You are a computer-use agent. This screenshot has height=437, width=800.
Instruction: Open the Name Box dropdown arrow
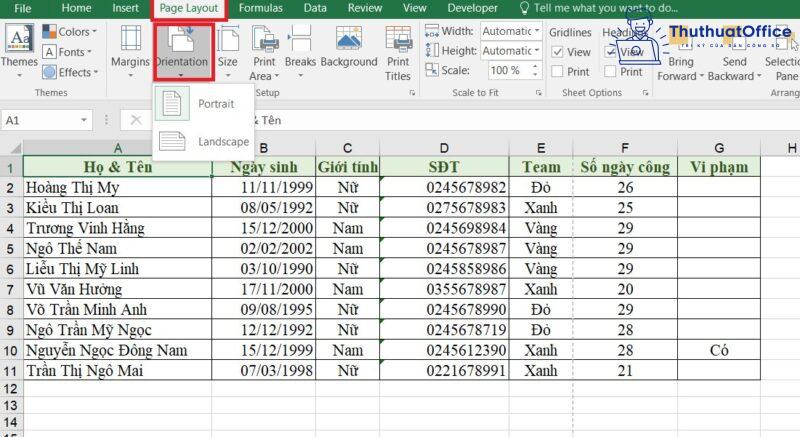(x=84, y=120)
